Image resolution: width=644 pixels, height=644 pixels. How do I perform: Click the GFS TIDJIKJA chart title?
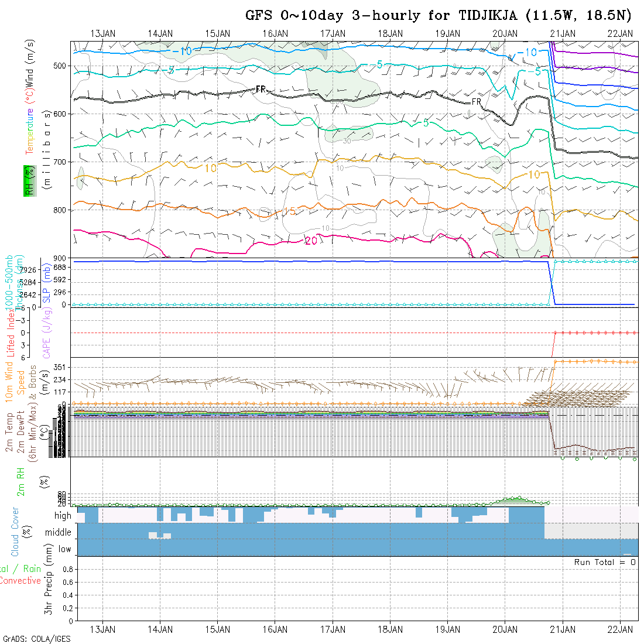(x=439, y=15)
